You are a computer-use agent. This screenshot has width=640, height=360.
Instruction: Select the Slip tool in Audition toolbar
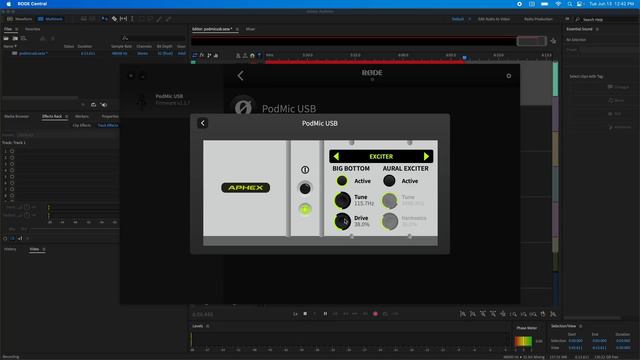point(123,19)
